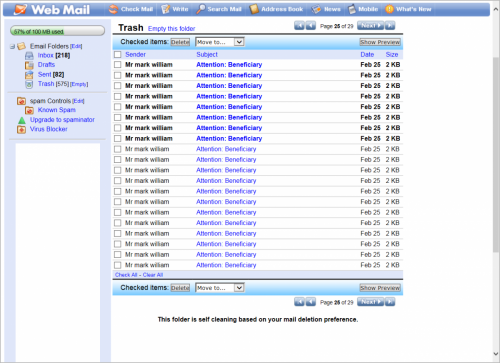Click the Clear All link
Viewport: 500px width, 363px height.
point(153,275)
